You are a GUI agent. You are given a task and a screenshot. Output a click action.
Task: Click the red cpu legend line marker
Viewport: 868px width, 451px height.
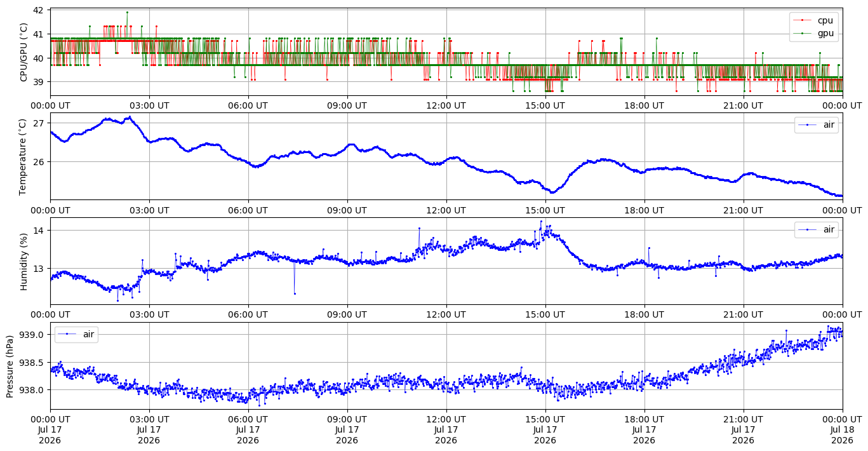802,20
